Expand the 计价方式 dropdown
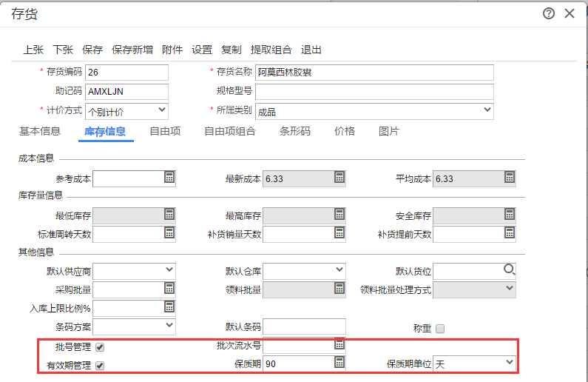The image size is (588, 382). [126, 111]
